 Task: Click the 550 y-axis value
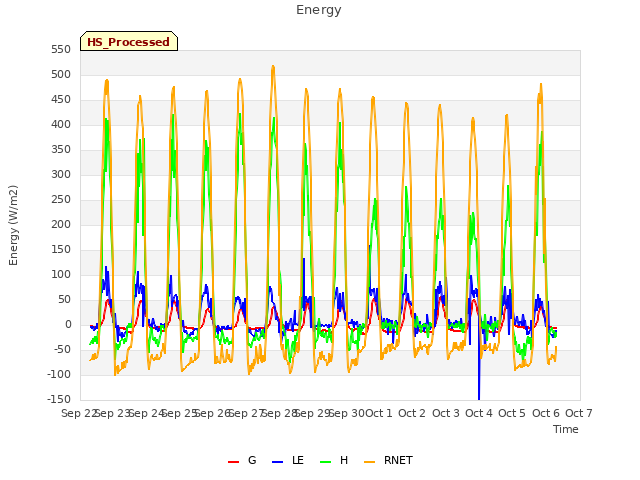pyautogui.click(x=61, y=50)
